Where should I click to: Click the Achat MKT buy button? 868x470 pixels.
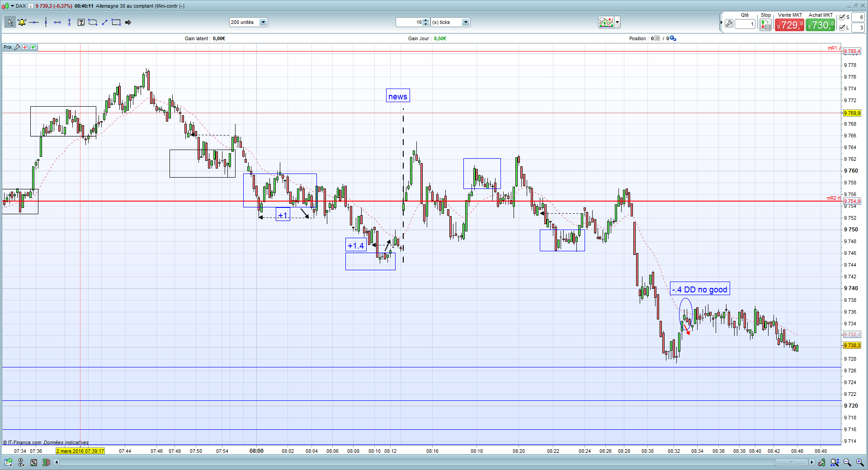click(x=821, y=25)
